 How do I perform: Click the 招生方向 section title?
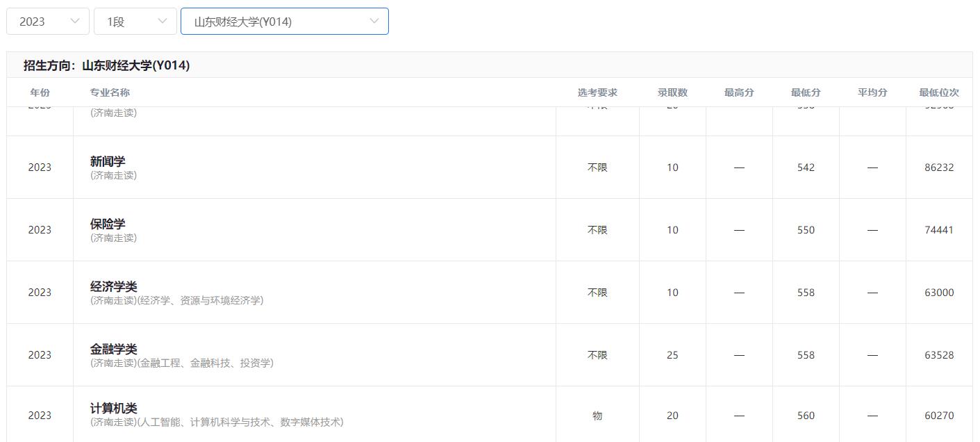click(106, 65)
